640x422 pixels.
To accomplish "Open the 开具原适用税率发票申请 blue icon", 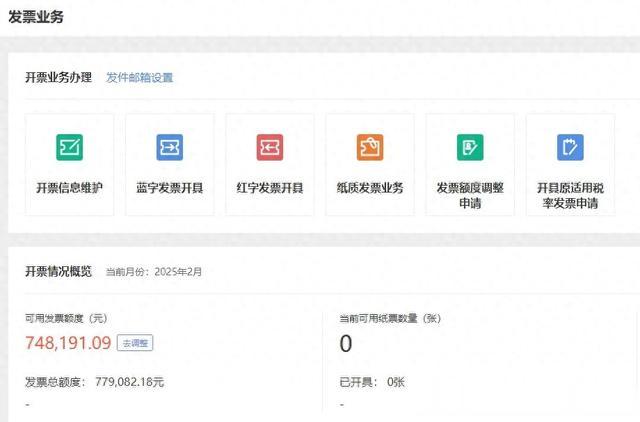I will coord(570,147).
